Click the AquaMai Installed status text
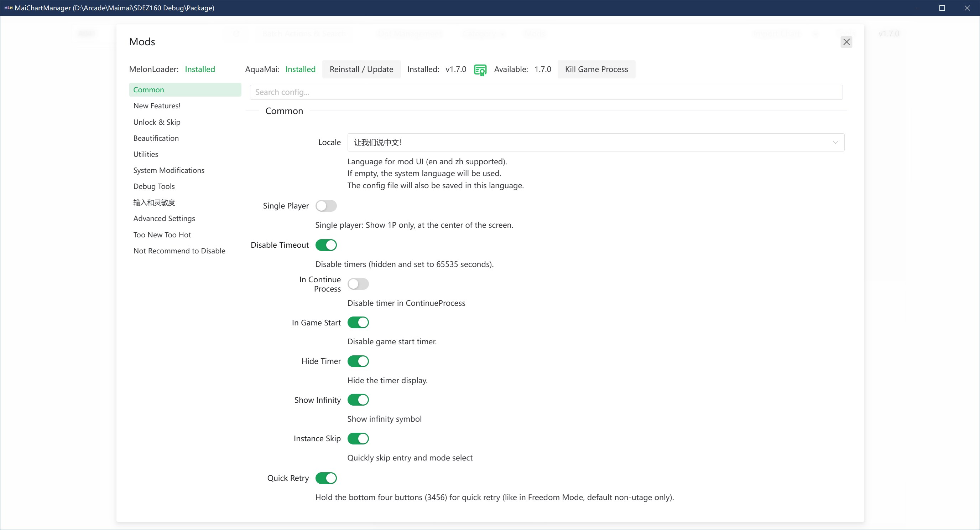Screen dimensions: 980x530 click(300, 69)
